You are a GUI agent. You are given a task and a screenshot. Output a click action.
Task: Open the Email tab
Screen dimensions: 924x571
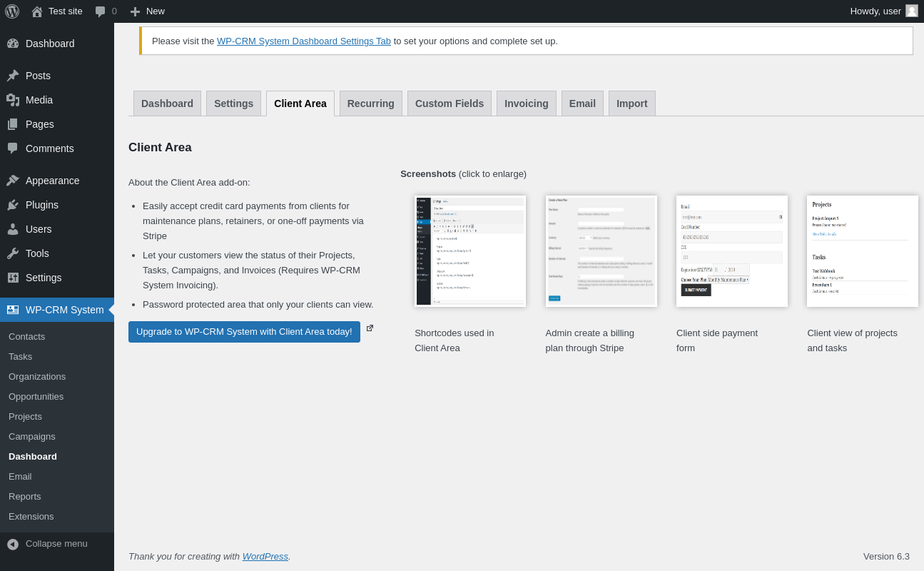[582, 103]
